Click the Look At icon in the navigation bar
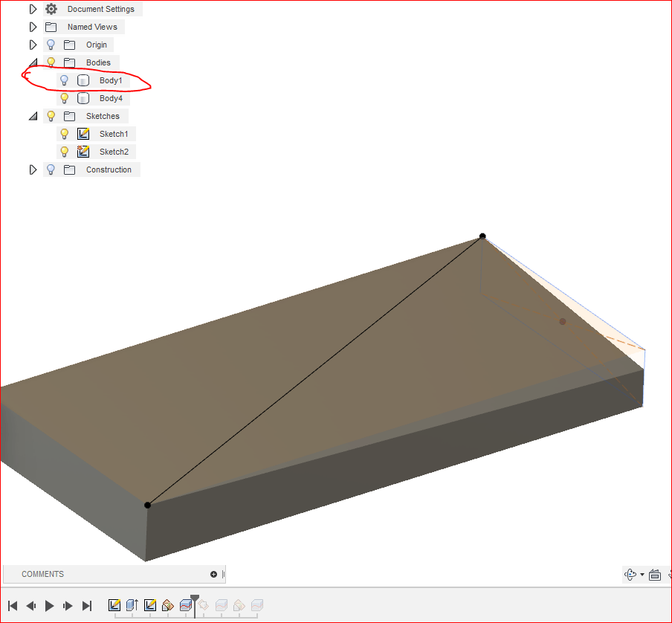This screenshot has height=623, width=672. (655, 575)
